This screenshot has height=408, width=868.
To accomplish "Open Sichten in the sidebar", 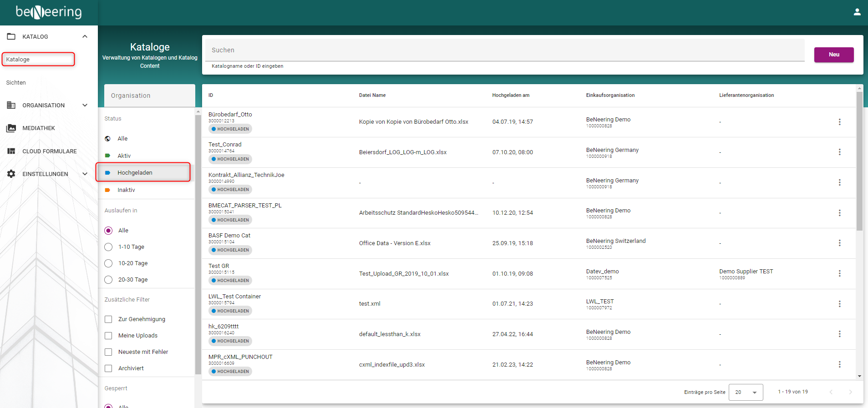I will (x=16, y=83).
